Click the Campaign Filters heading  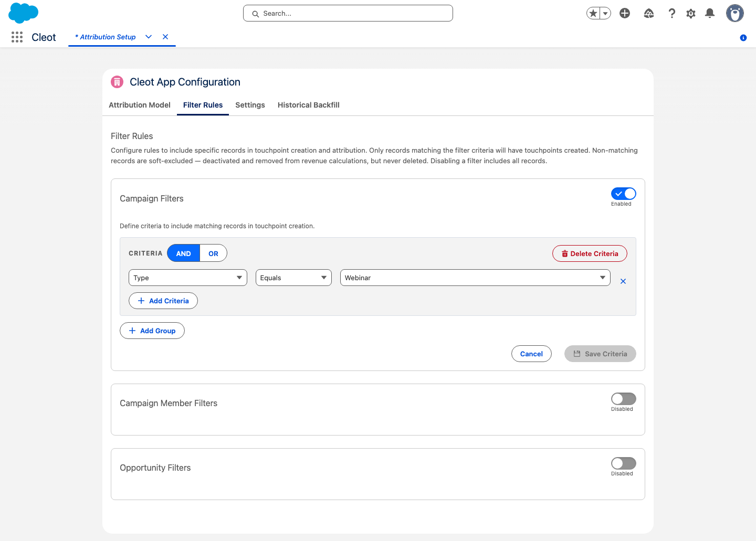click(x=152, y=198)
